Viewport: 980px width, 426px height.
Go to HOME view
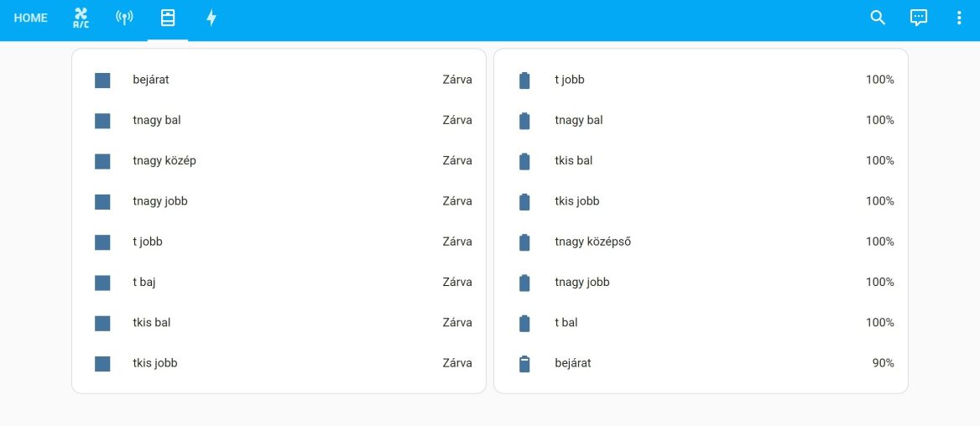pos(31,18)
